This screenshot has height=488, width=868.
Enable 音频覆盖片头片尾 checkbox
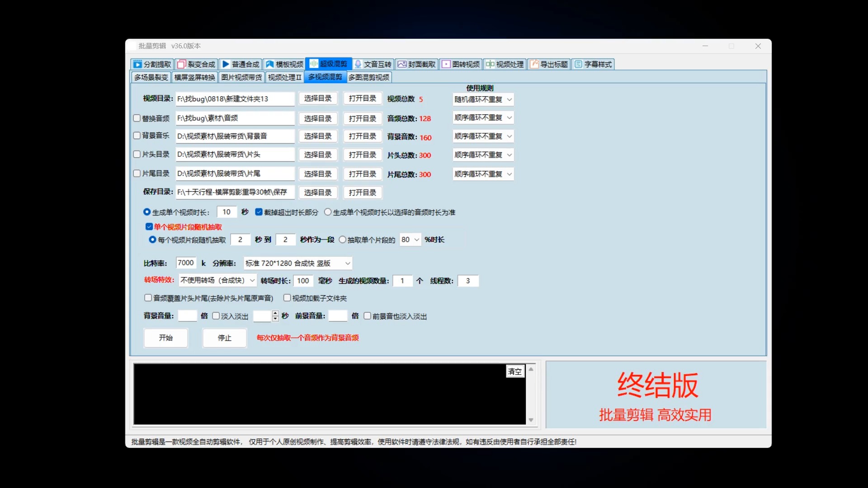[148, 298]
